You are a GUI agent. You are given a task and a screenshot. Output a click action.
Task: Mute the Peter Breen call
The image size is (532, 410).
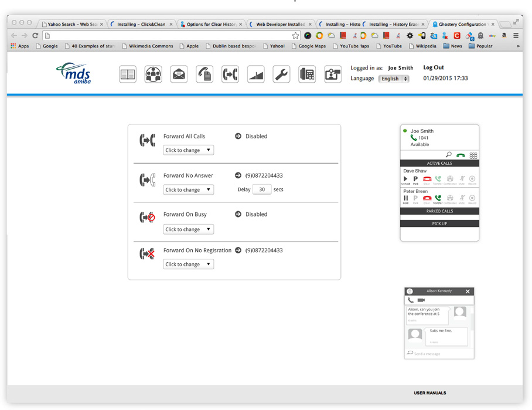pyautogui.click(x=462, y=199)
